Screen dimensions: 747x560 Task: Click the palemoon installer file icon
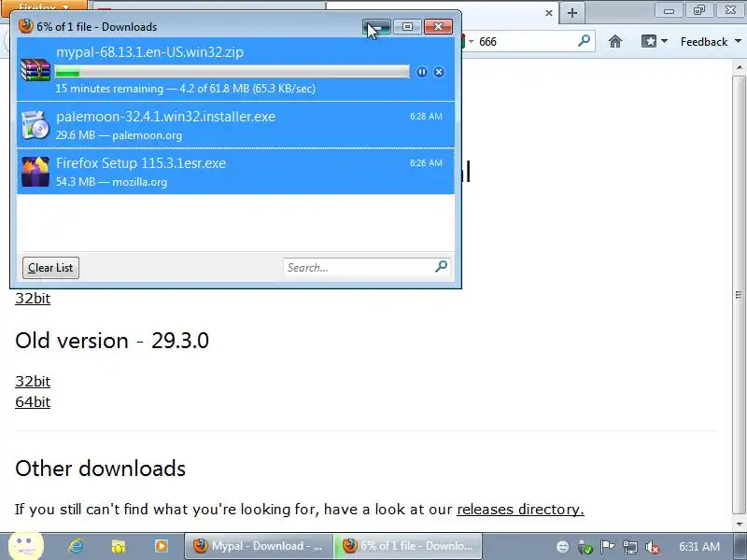coord(35,125)
